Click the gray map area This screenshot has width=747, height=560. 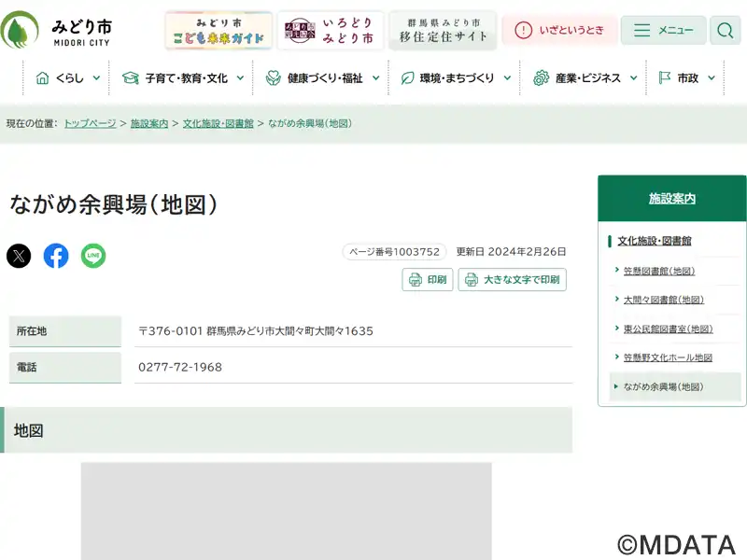click(286, 511)
